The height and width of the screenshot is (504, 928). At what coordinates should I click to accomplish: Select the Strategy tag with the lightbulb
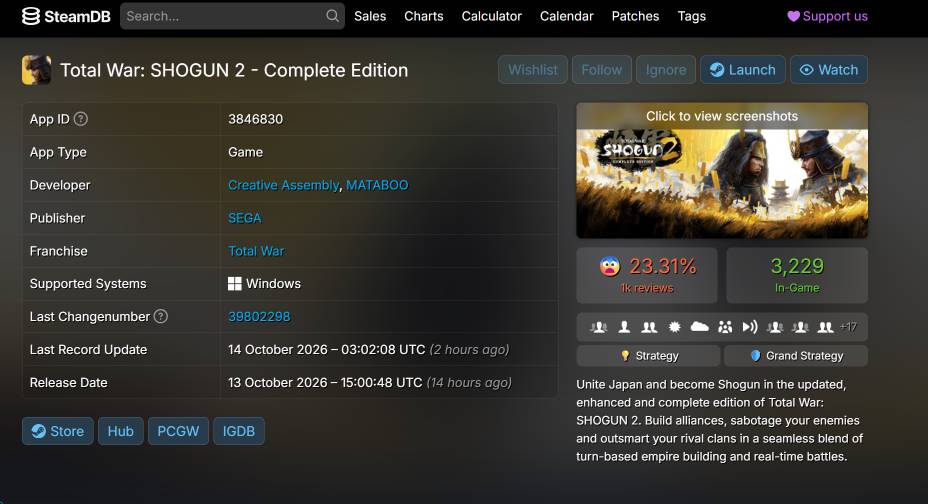(x=648, y=356)
